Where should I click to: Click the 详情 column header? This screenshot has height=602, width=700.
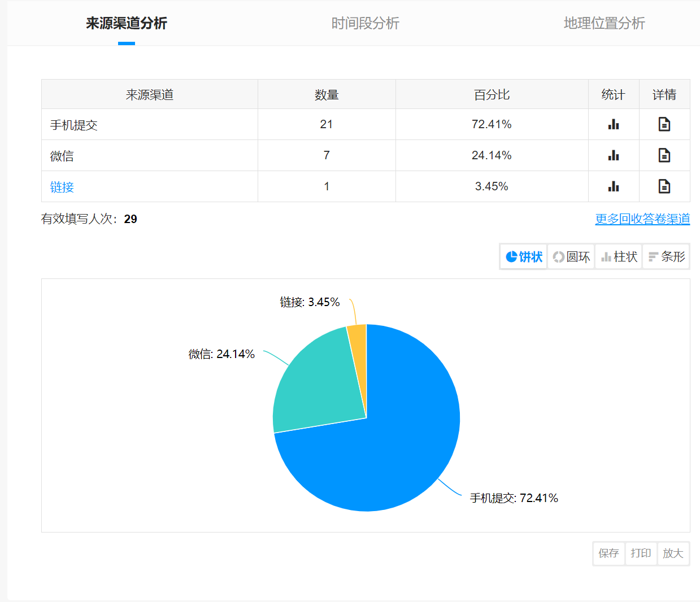(664, 94)
